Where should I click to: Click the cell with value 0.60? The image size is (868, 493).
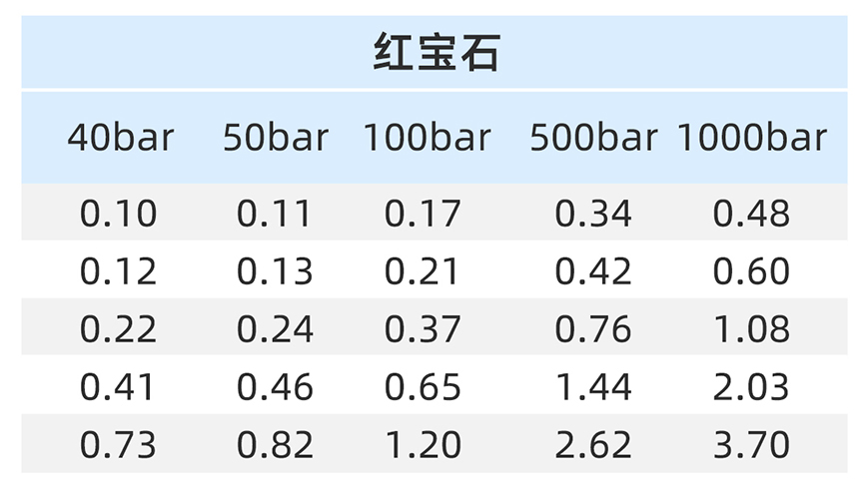pos(751,271)
